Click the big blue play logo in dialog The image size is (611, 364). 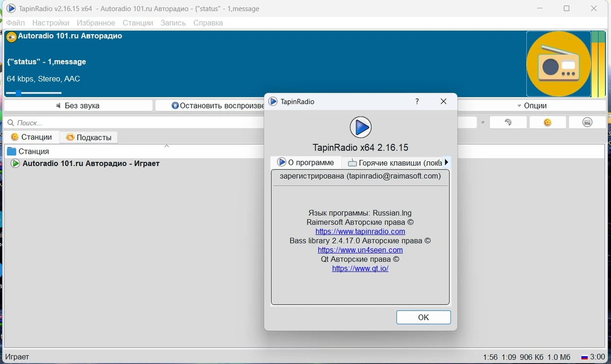tap(360, 127)
